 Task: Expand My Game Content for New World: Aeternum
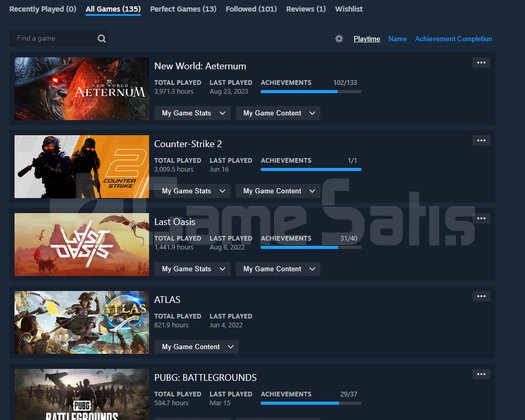pos(278,113)
